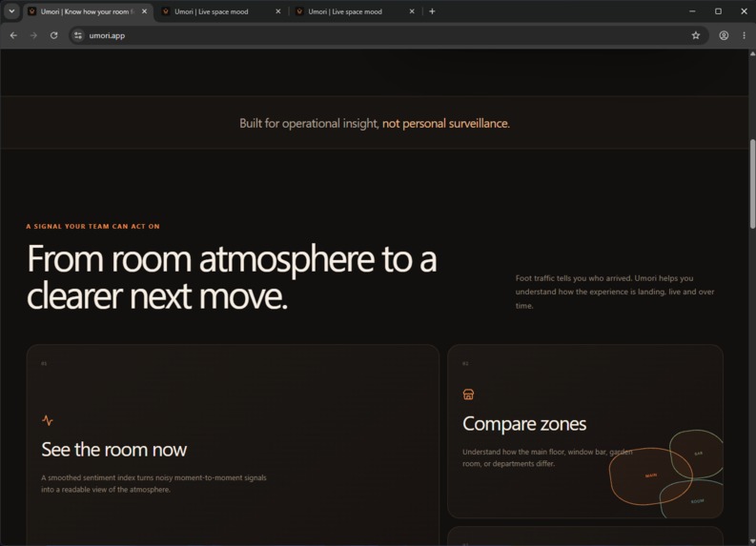Reload the umori.app page
The image size is (756, 546).
54,35
